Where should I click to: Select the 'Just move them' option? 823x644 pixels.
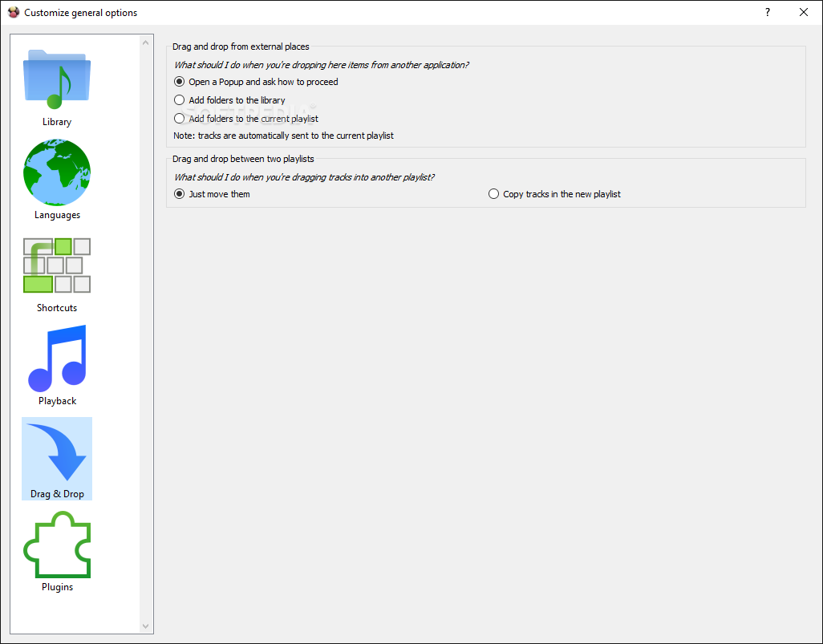pos(212,194)
